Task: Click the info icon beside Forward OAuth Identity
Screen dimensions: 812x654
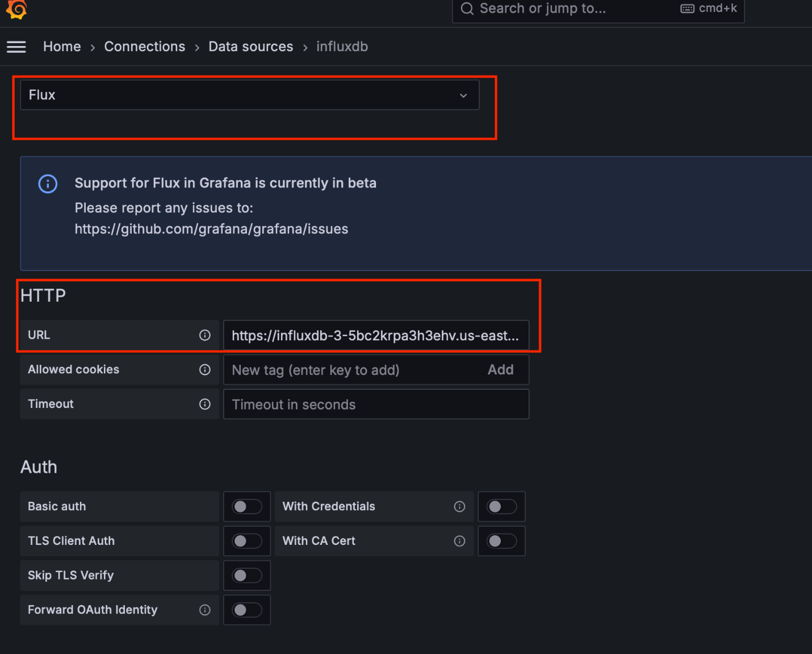Action: tap(205, 610)
